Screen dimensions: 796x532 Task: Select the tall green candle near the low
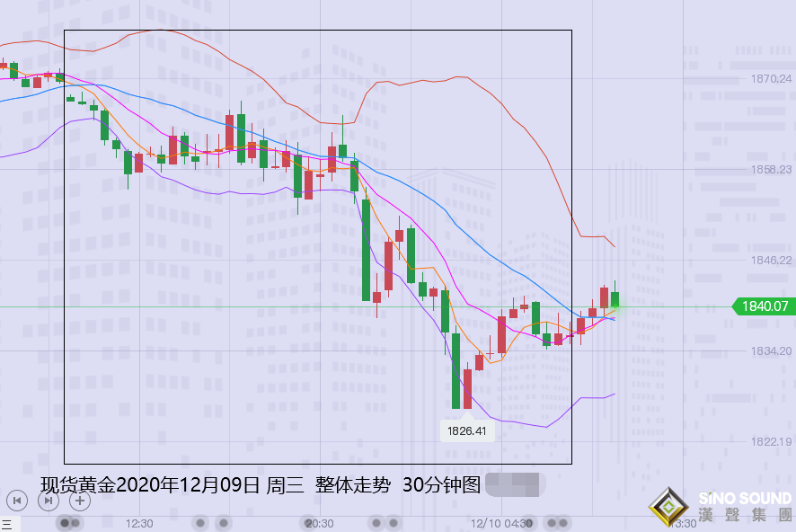point(456,368)
